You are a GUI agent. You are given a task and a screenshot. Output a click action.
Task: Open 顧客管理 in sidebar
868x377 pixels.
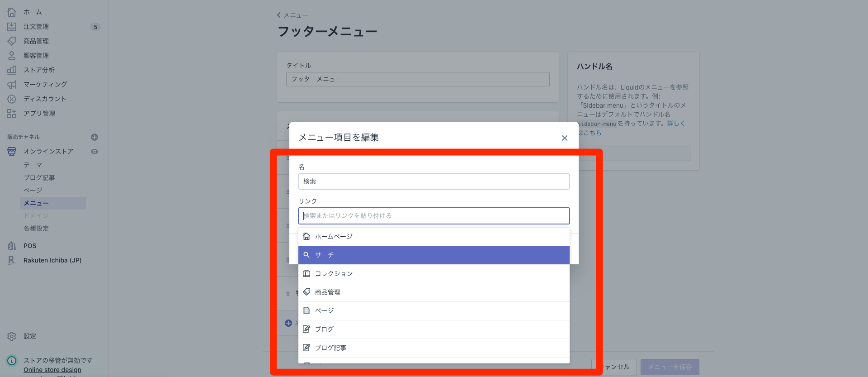click(x=36, y=56)
